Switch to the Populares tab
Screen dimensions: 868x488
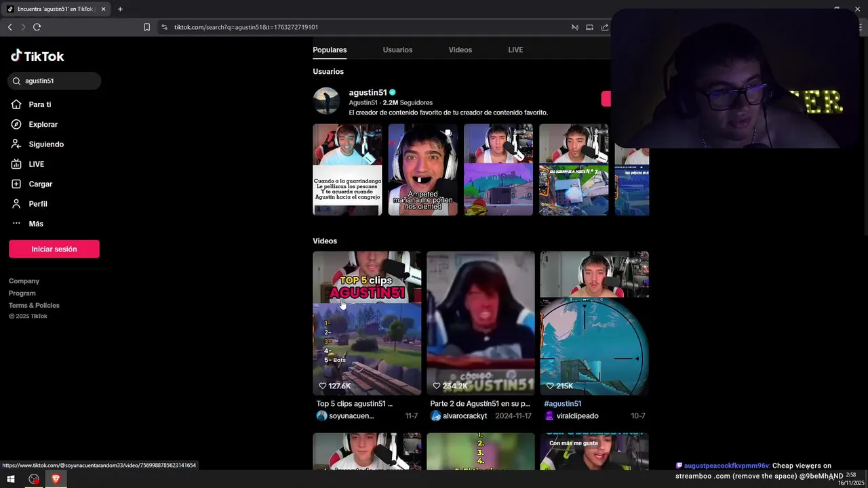[330, 49]
